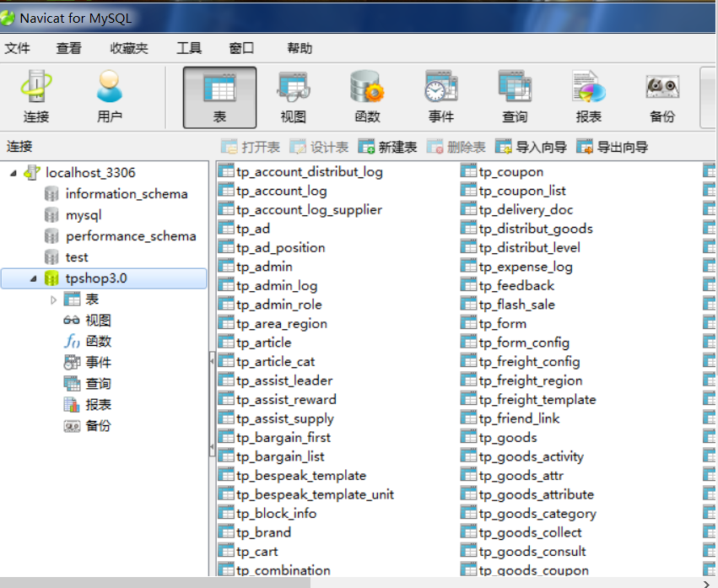
Task: Click the tp_friend_link table icon
Action: [x=469, y=418]
